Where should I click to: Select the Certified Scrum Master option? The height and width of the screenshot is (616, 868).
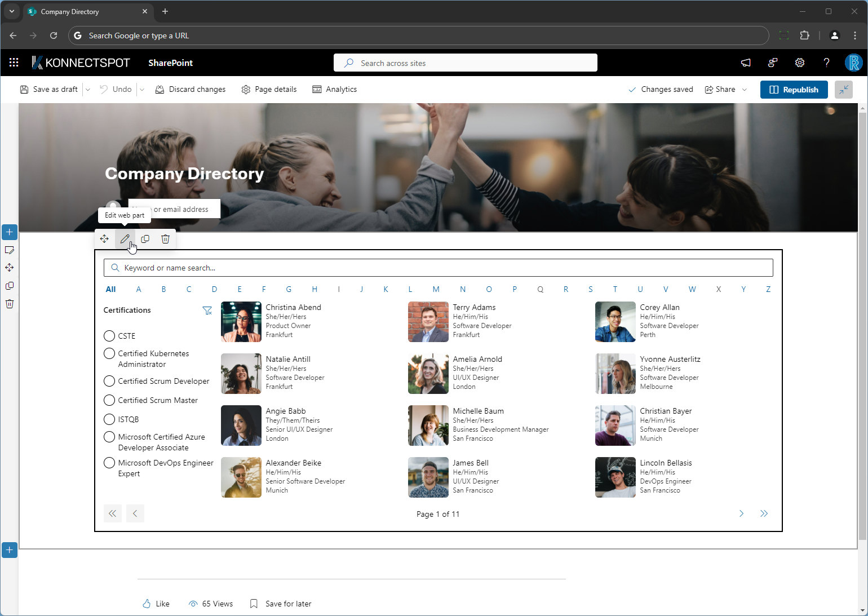pyautogui.click(x=109, y=400)
